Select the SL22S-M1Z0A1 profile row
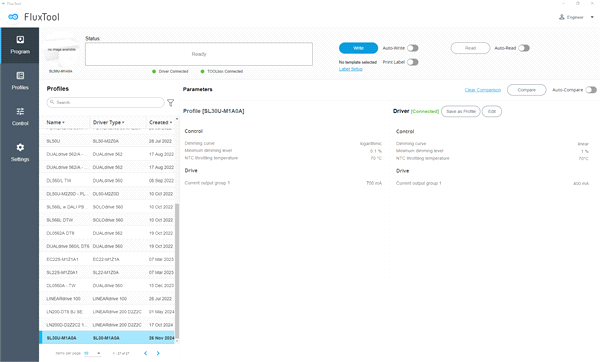Screen dimensions: 600x362 coord(107,272)
